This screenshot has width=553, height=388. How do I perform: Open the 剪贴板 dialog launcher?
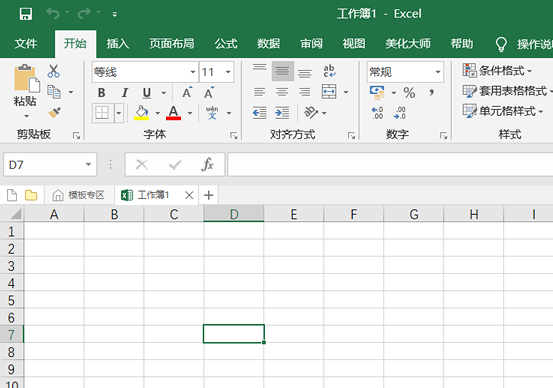76,135
